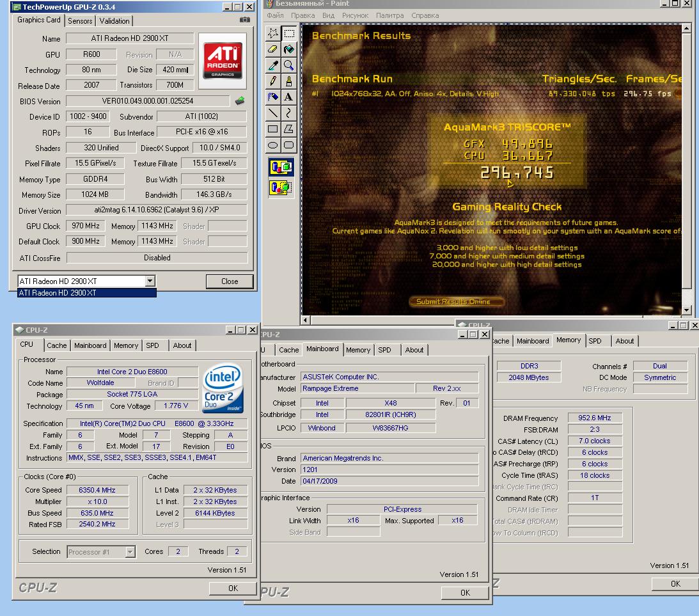Open the Палитра menu in Paint
The height and width of the screenshot is (616, 699).
coord(389,15)
